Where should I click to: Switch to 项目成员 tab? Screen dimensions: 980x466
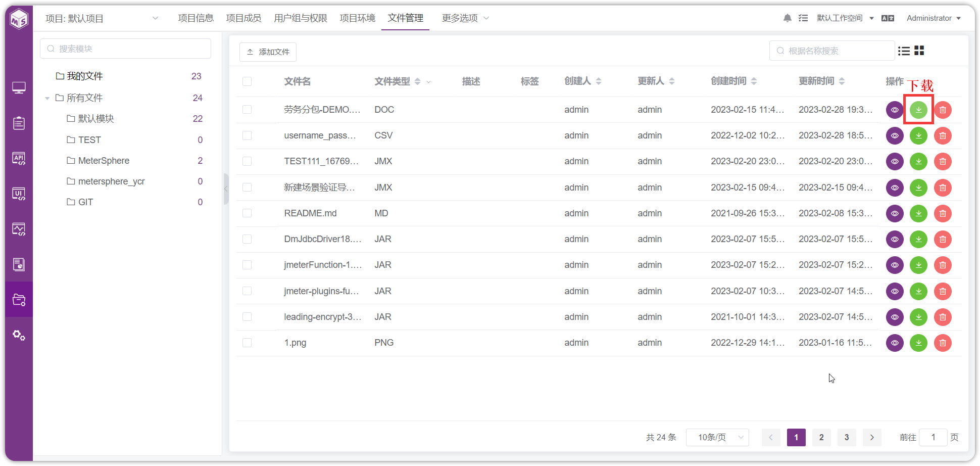(243, 18)
